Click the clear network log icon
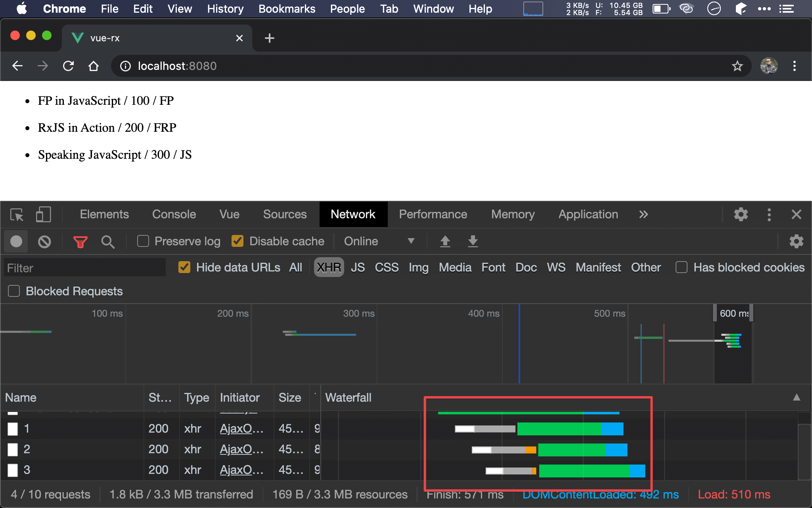 point(44,241)
